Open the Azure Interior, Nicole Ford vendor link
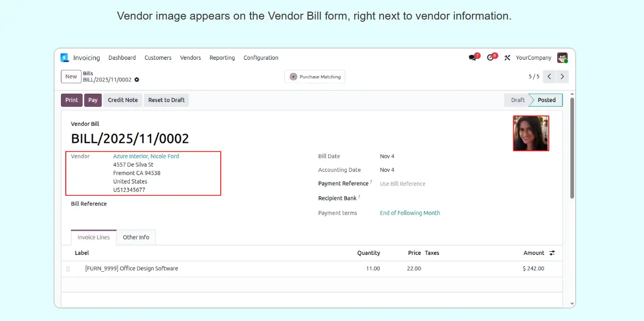Screen dimensions: 644x321 click(146, 157)
